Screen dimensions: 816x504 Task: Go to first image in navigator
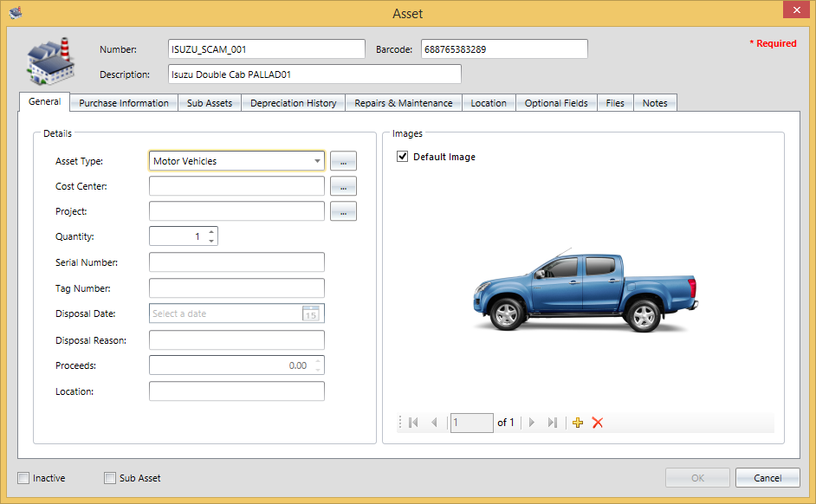413,423
